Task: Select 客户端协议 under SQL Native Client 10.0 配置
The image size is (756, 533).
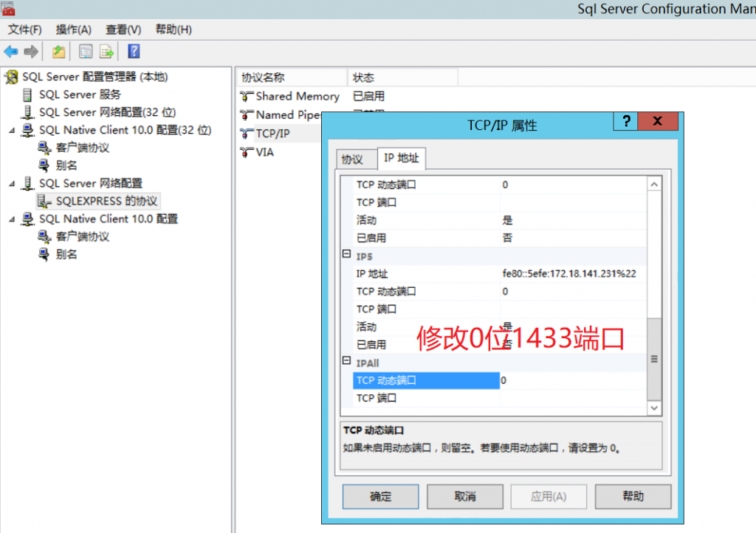Action: (x=83, y=237)
